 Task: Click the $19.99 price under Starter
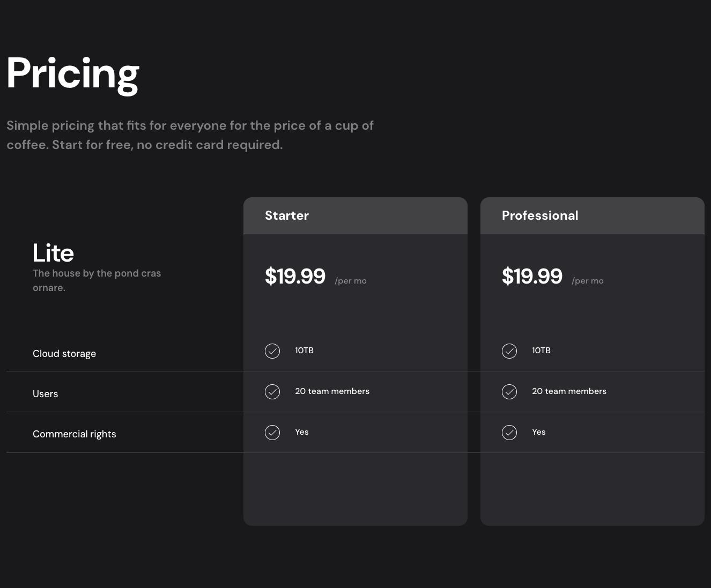coord(295,277)
